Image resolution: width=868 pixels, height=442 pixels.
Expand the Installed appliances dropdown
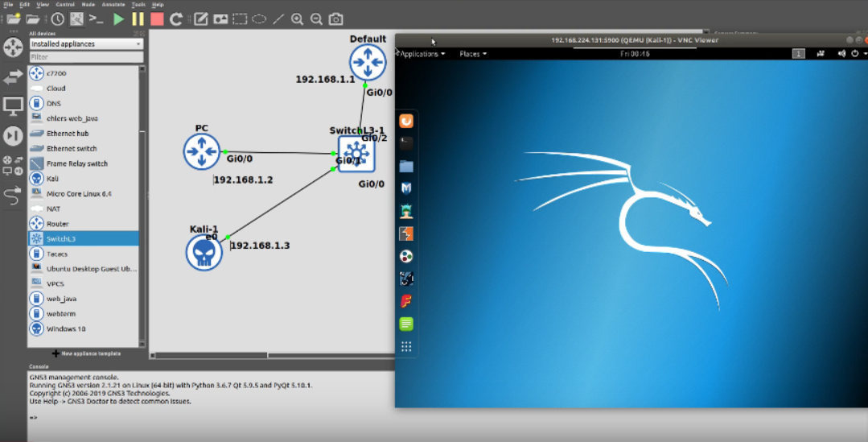pos(86,43)
